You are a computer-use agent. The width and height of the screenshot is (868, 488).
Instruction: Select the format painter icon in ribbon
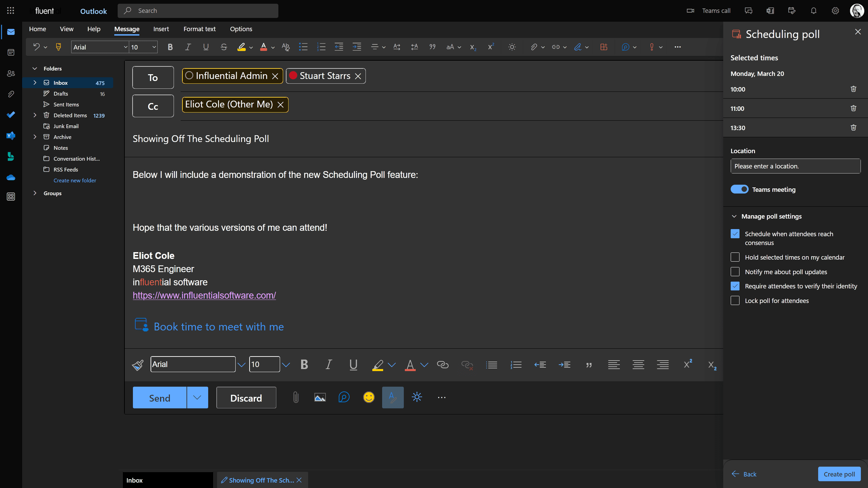(x=58, y=47)
